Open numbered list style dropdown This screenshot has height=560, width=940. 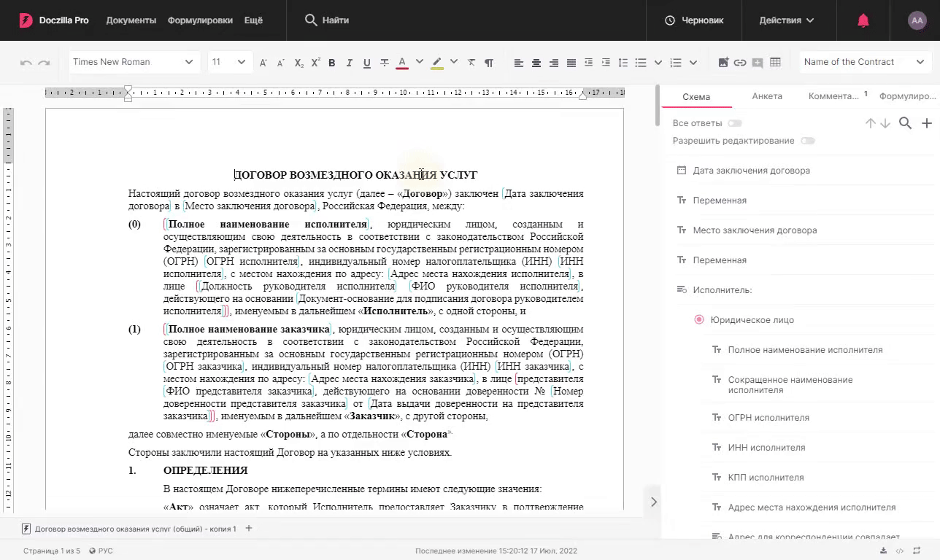tap(693, 63)
